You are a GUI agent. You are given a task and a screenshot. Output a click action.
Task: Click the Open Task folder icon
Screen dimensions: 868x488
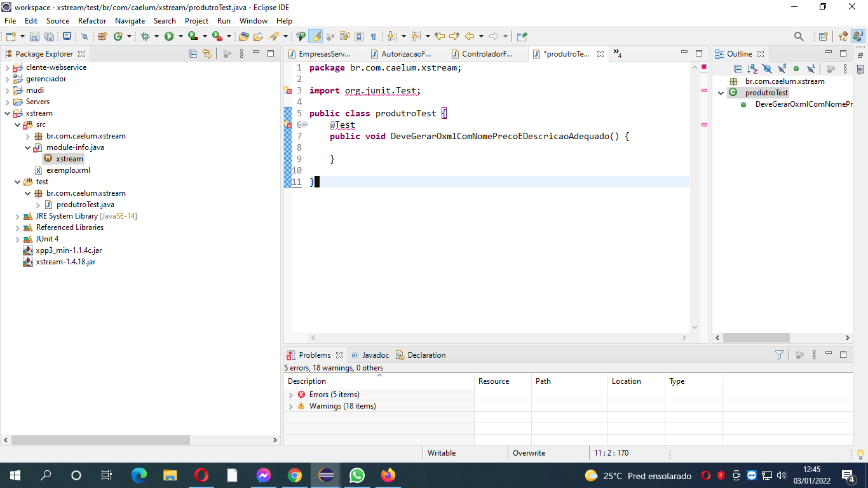[x=258, y=36]
